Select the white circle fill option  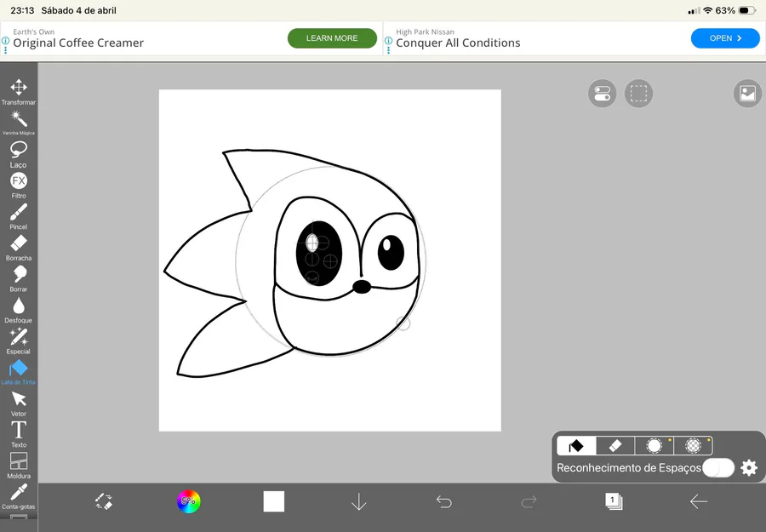coord(655,445)
